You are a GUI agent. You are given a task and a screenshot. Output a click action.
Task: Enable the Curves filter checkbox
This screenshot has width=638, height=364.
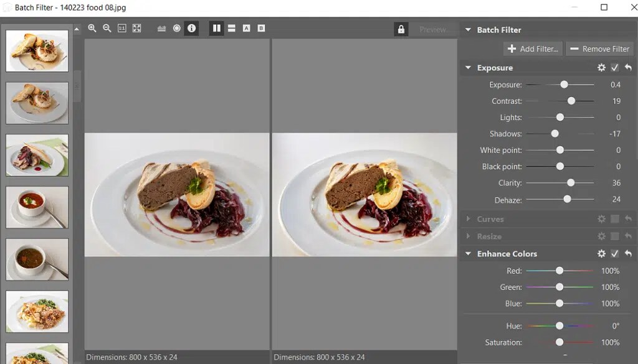615,219
